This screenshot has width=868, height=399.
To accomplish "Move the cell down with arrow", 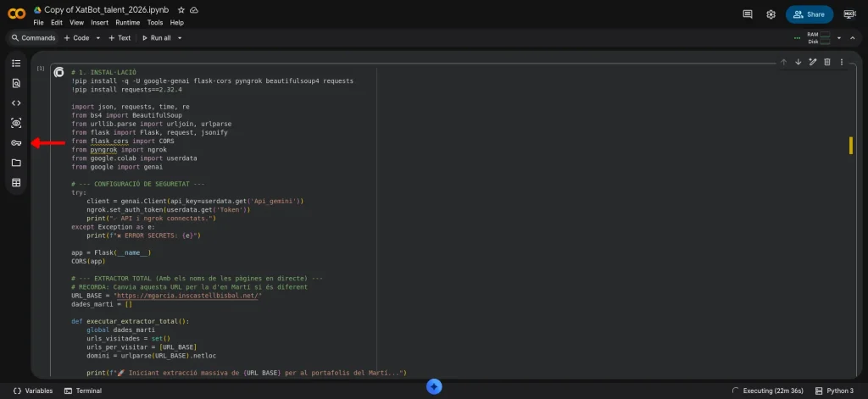I will point(798,62).
